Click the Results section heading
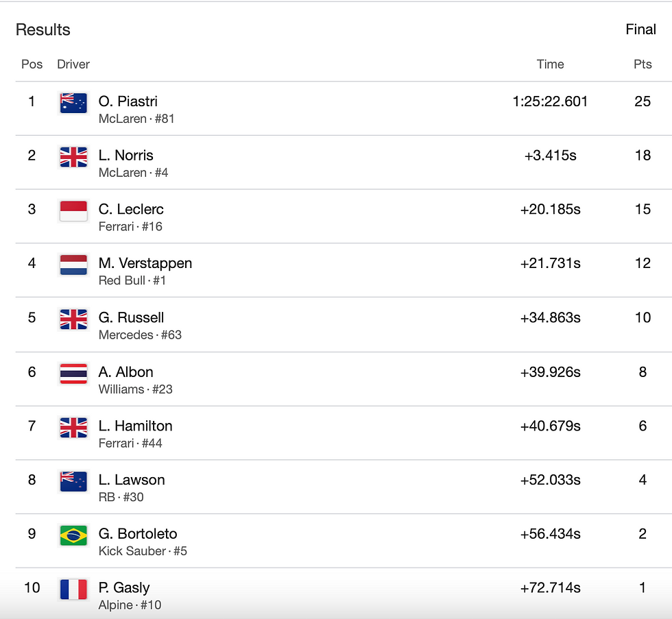 [43, 29]
